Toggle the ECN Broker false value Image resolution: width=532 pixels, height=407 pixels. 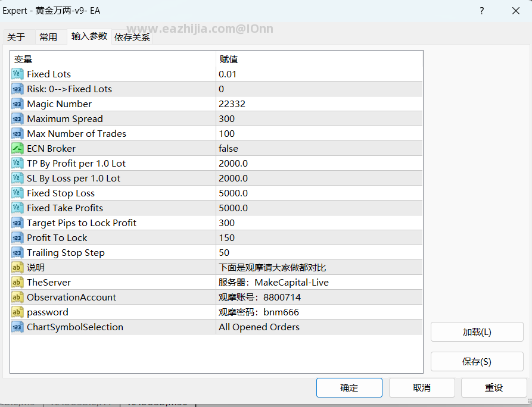click(319, 148)
